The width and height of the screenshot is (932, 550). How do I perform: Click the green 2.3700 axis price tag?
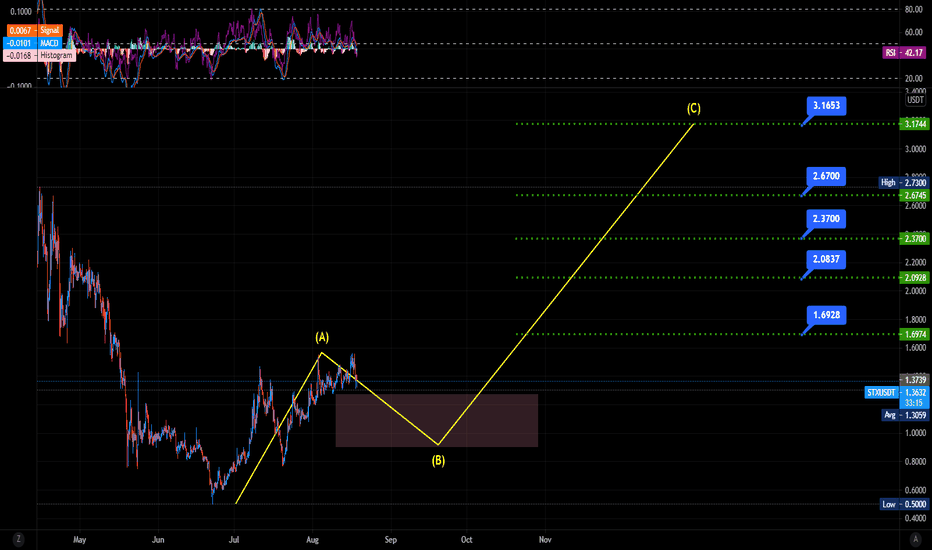coord(915,239)
